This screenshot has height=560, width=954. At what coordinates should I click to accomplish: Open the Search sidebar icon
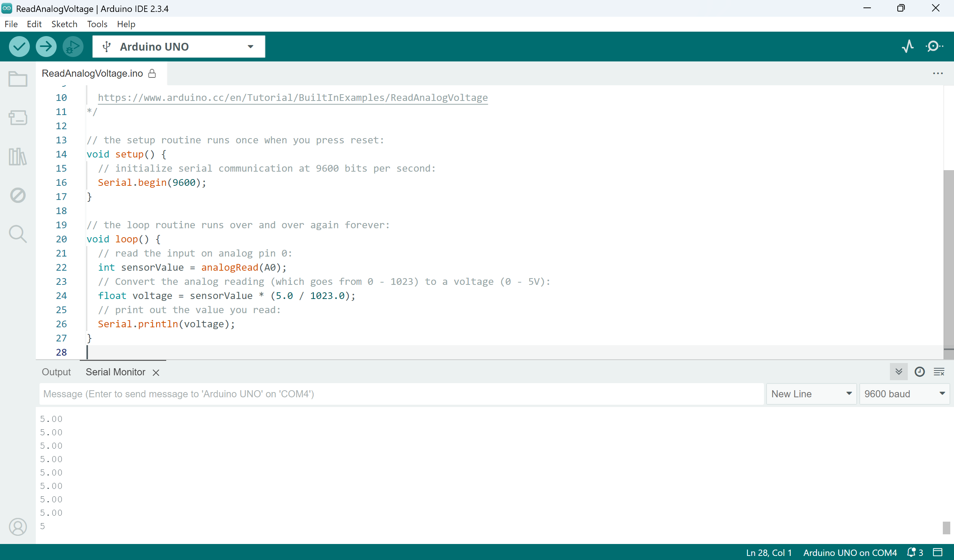point(18,234)
